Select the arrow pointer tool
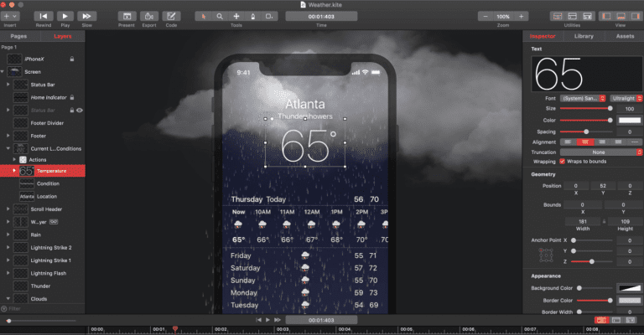 (205, 16)
